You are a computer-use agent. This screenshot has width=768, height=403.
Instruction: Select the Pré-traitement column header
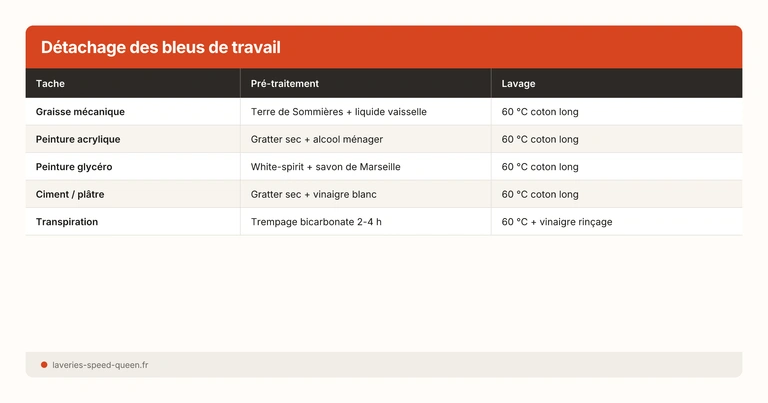(x=285, y=84)
